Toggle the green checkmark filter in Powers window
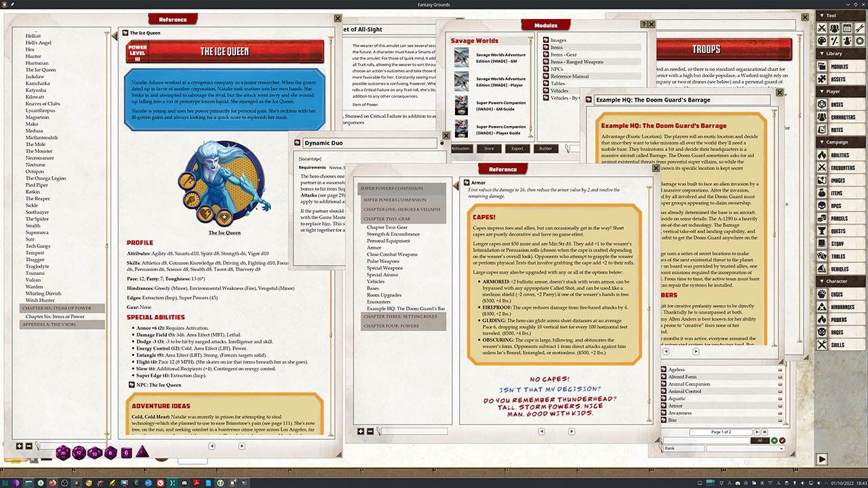Image resolution: width=868 pixels, height=488 pixels. [774, 441]
